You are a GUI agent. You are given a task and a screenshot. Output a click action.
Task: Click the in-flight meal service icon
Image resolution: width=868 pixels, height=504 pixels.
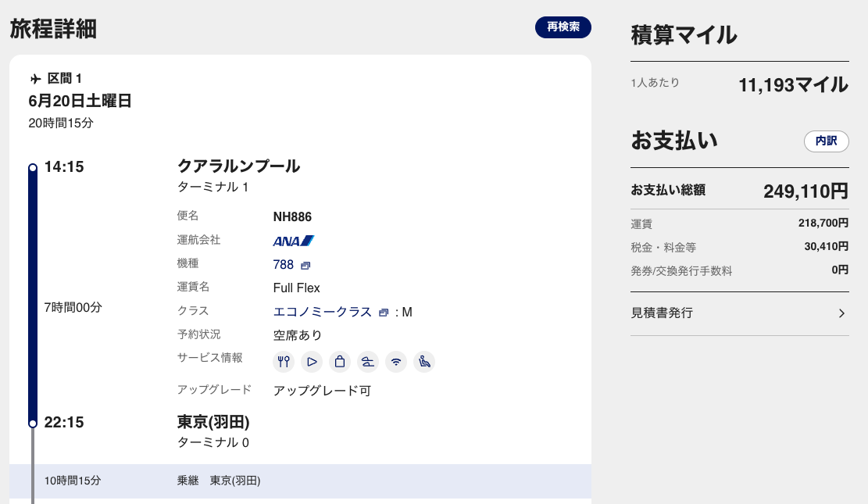tap(284, 362)
